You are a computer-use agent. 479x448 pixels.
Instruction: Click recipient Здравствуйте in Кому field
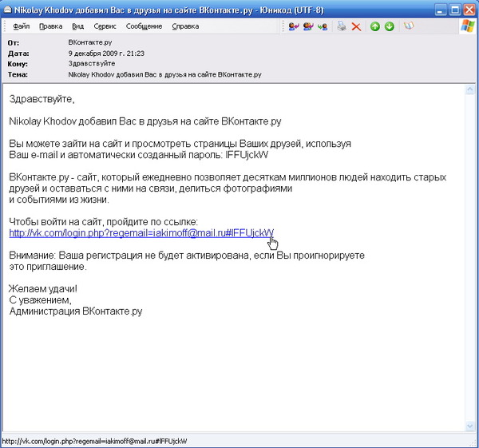pos(92,64)
